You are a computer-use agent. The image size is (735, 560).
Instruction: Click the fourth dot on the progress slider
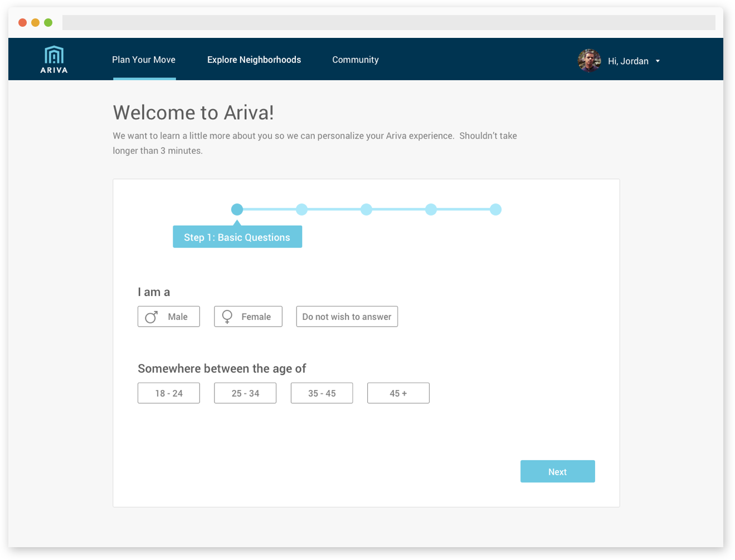click(431, 210)
